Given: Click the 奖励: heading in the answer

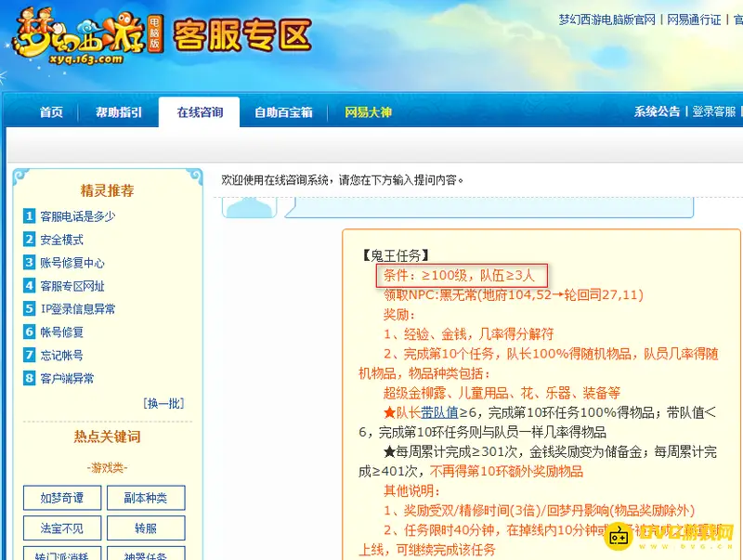Looking at the screenshot, I should coord(399,315).
